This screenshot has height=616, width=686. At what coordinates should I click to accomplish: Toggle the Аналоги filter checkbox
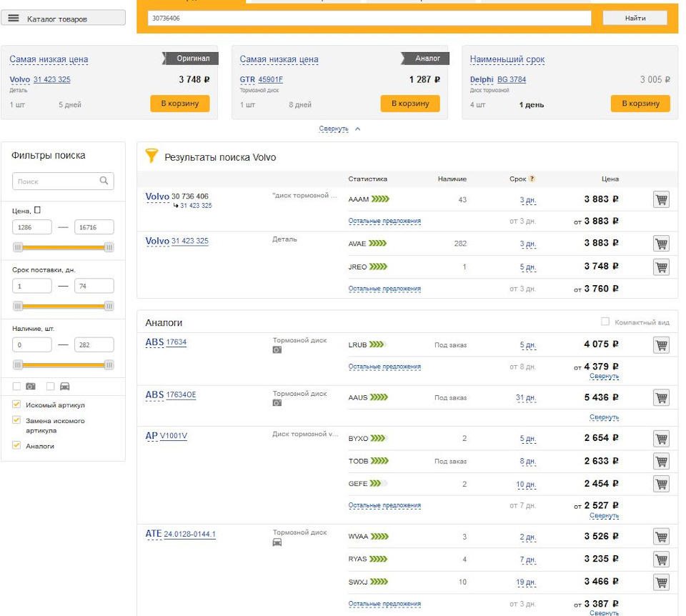(x=17, y=445)
